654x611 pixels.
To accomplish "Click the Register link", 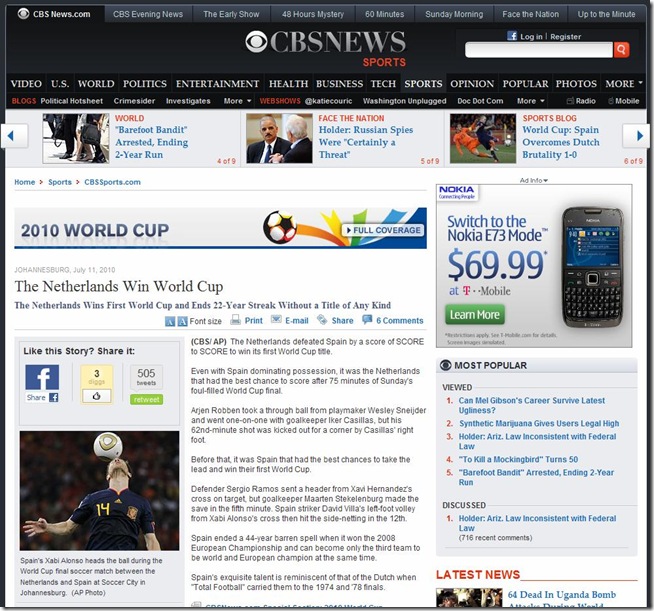I will [565, 37].
